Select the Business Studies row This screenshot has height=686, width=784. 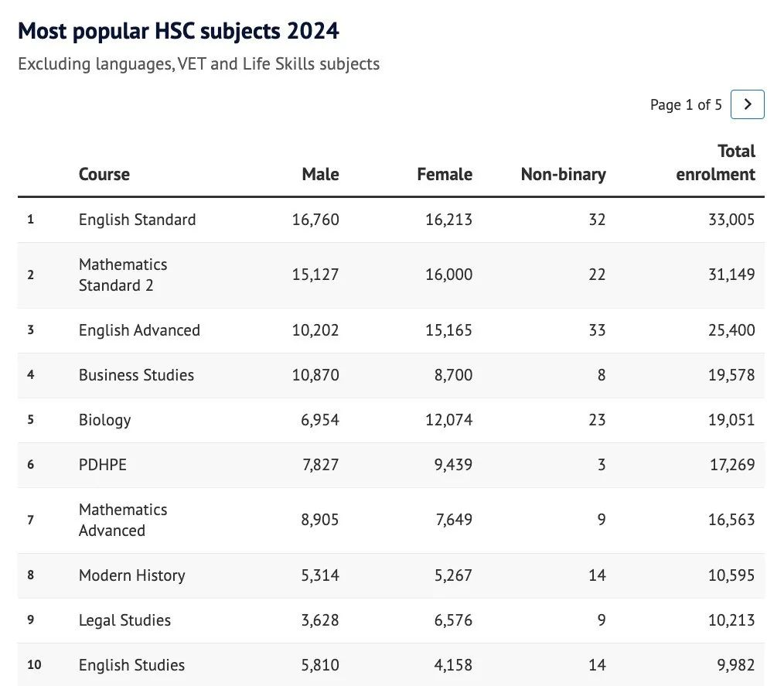(136, 375)
